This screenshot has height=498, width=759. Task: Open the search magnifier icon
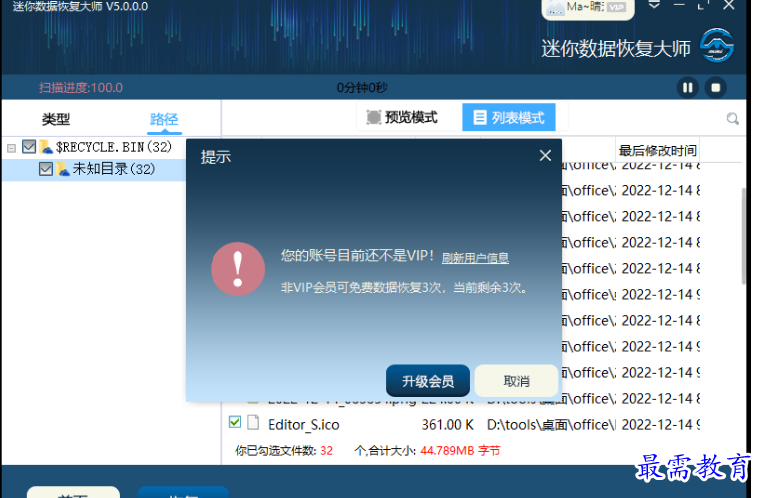[x=733, y=119]
